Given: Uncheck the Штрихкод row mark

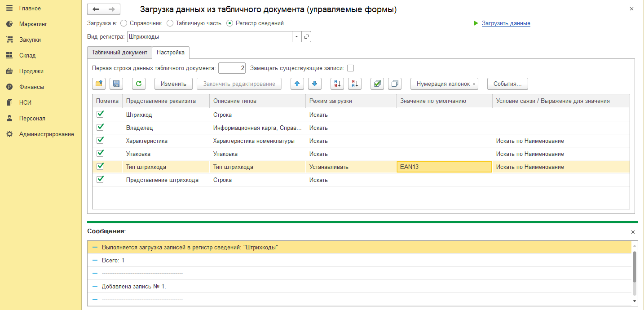Looking at the screenshot, I should [100, 115].
